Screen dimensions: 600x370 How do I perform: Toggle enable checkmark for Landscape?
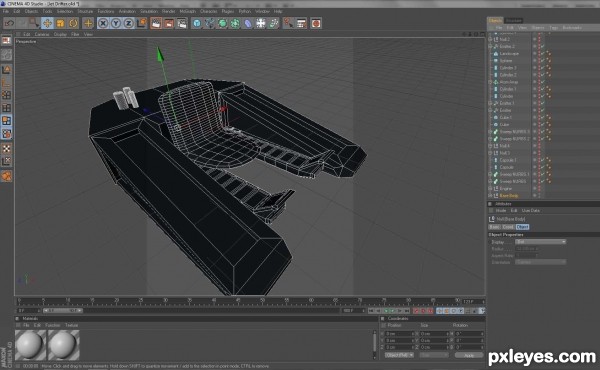pos(542,54)
